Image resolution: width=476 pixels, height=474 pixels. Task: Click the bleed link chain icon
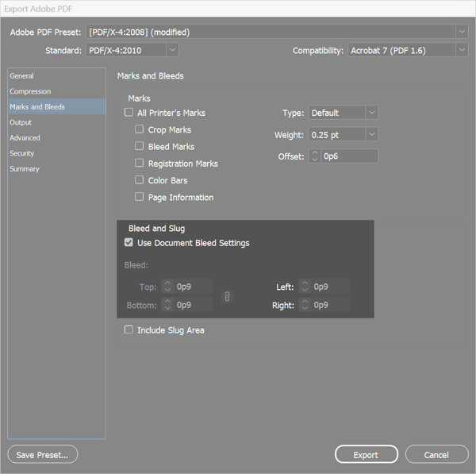pos(227,296)
